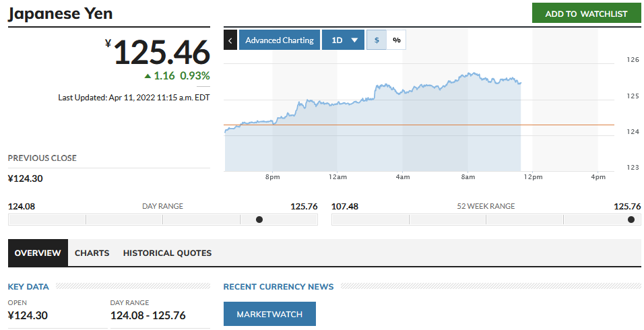Click the green up-arrow change icon
The width and height of the screenshot is (644, 330).
point(148,76)
